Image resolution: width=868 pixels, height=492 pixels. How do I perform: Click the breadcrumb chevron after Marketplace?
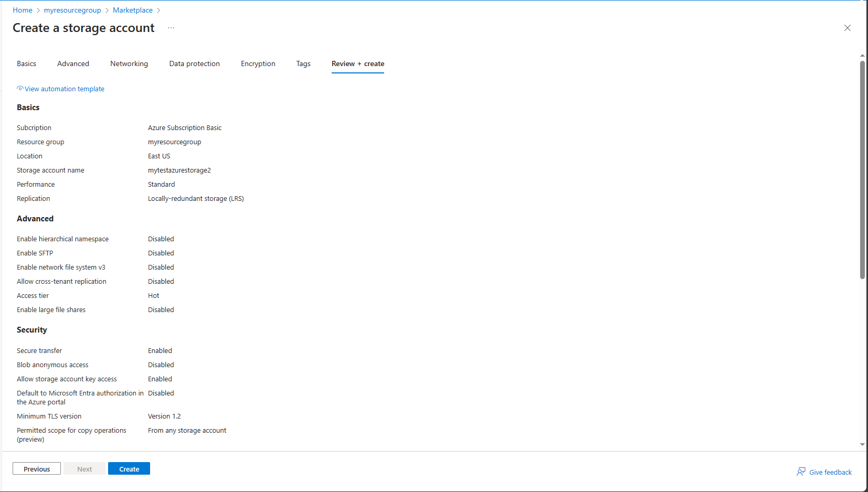(160, 10)
